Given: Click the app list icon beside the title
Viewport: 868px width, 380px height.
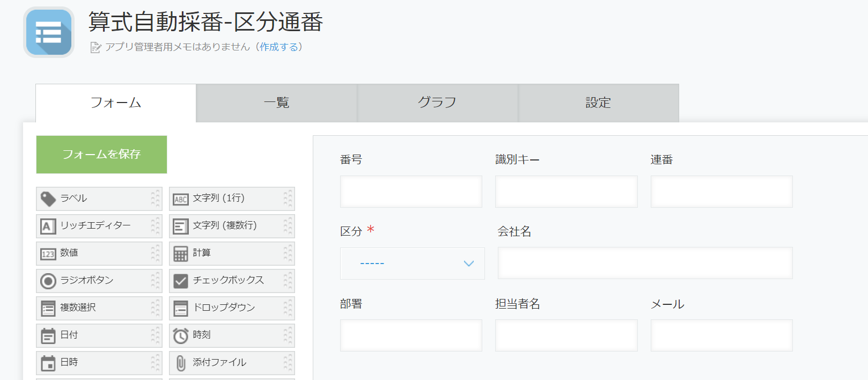Looking at the screenshot, I should click(49, 32).
